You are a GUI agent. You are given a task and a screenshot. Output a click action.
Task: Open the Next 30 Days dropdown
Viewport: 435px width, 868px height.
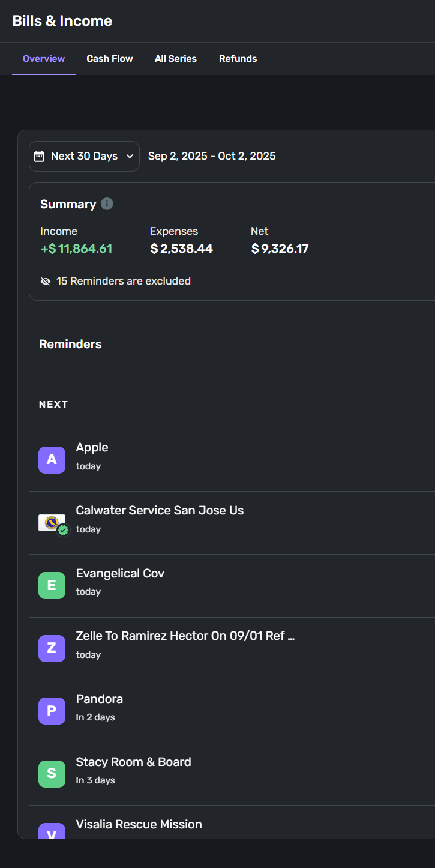click(84, 156)
